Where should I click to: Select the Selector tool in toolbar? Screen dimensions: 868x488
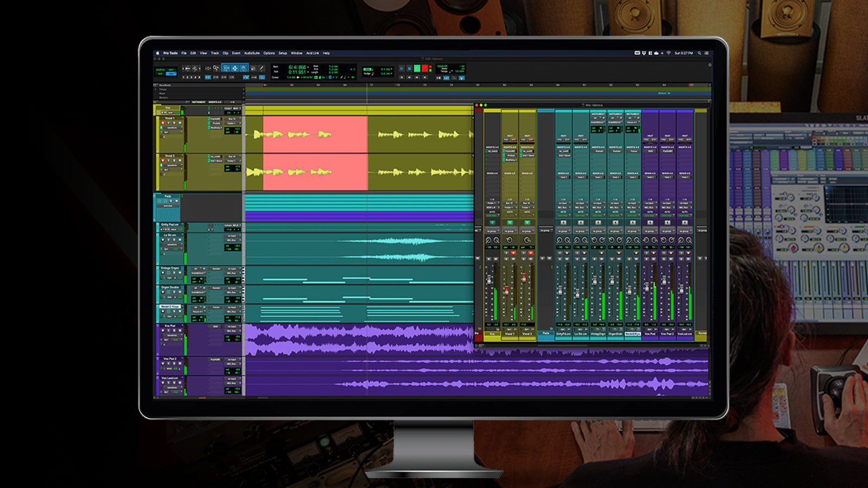pyautogui.click(x=235, y=68)
